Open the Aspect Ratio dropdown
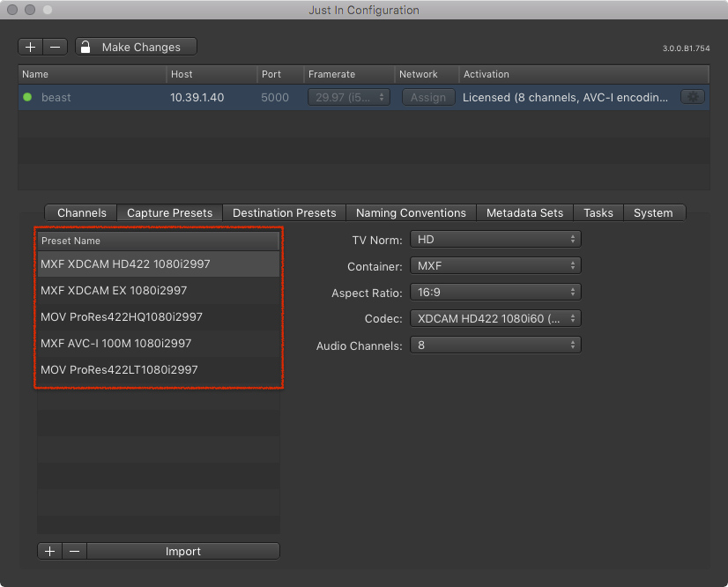Screen dimensions: 728x587 (x=495, y=292)
